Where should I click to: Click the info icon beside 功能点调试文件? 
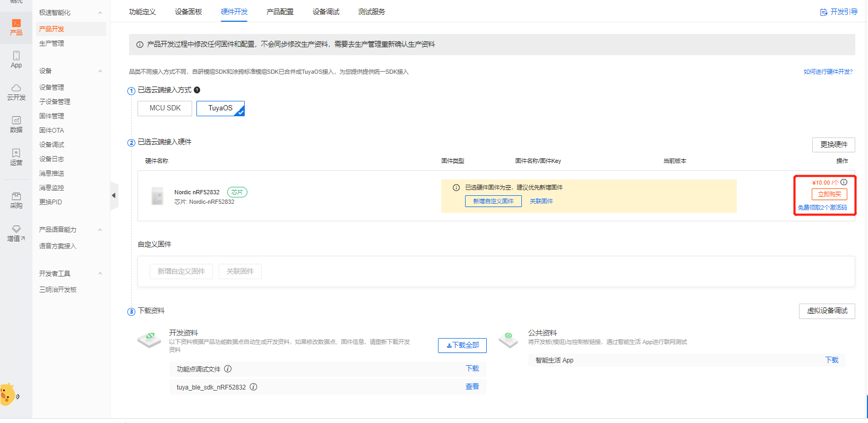click(228, 369)
